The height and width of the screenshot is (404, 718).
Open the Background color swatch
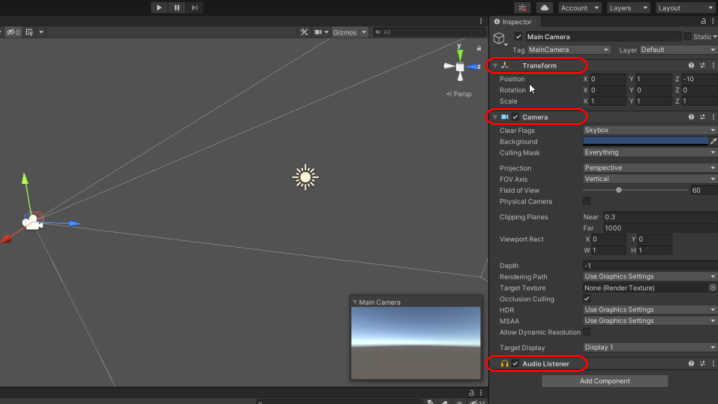[x=646, y=141]
